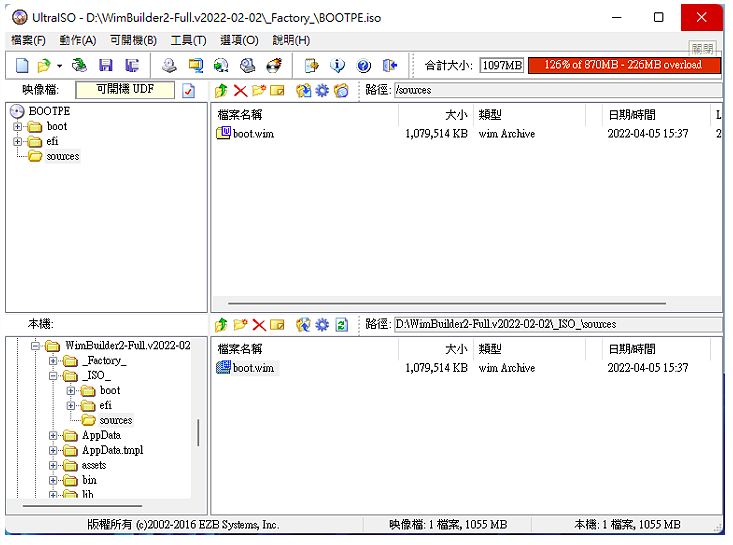This screenshot has height=545, width=733.
Task: Expand the efi folder under BOOTPE
Action: pyautogui.click(x=18, y=142)
